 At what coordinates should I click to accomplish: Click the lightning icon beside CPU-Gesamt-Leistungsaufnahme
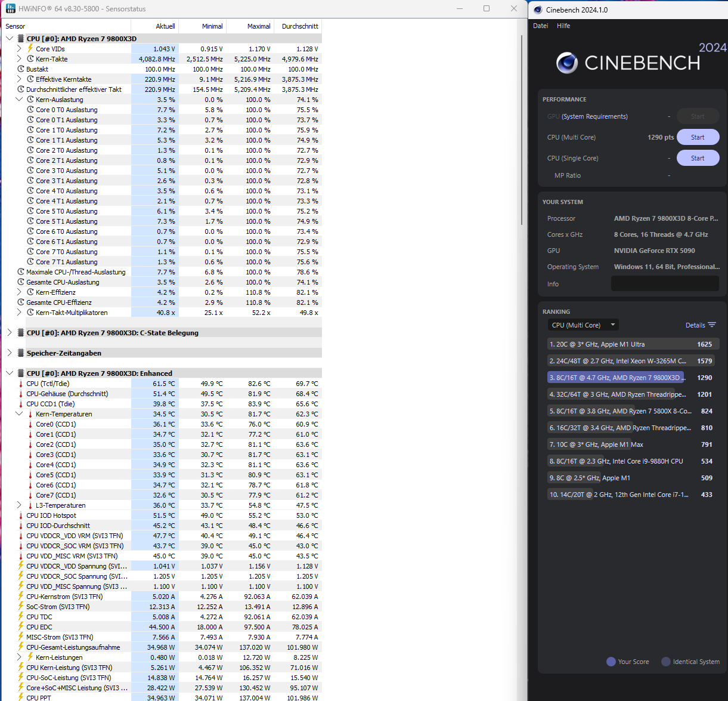click(21, 647)
